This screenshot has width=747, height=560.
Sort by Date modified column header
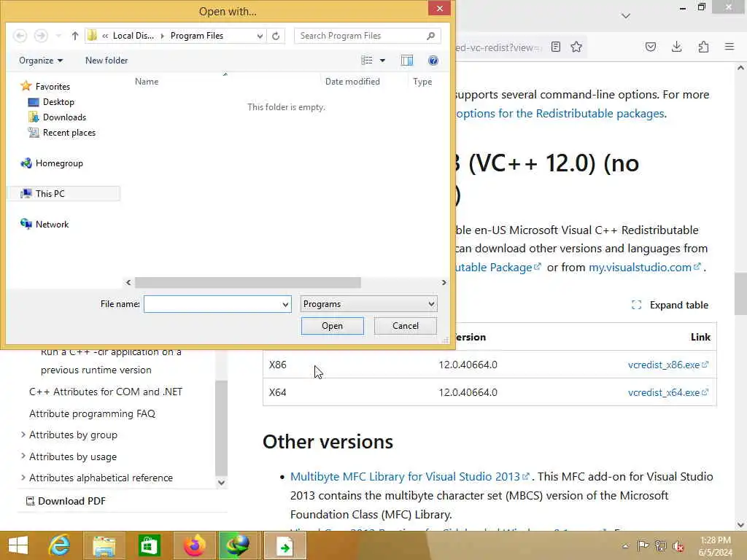click(x=352, y=82)
